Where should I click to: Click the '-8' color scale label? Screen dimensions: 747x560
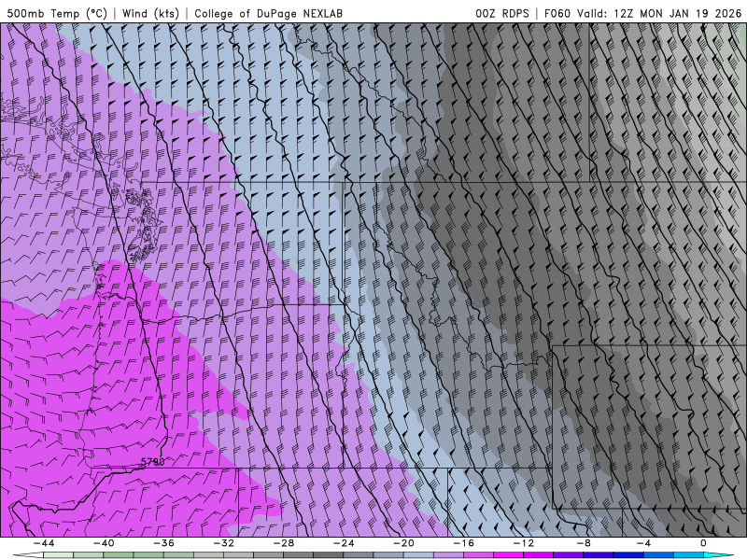tap(584, 543)
